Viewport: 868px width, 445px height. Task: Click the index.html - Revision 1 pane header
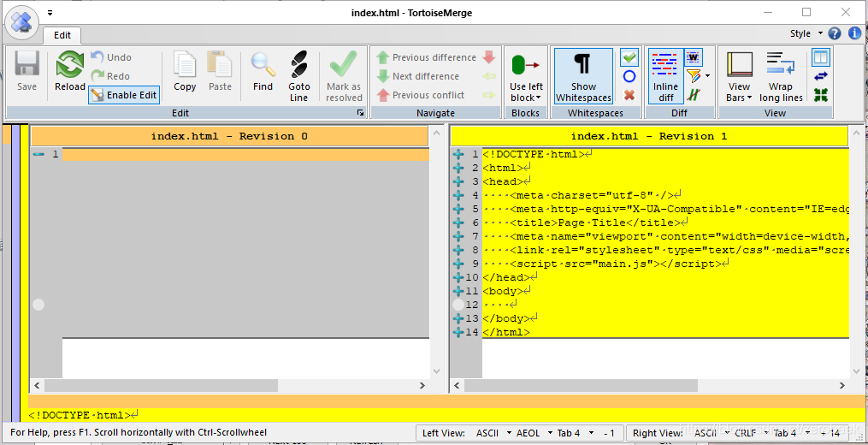[649, 136]
